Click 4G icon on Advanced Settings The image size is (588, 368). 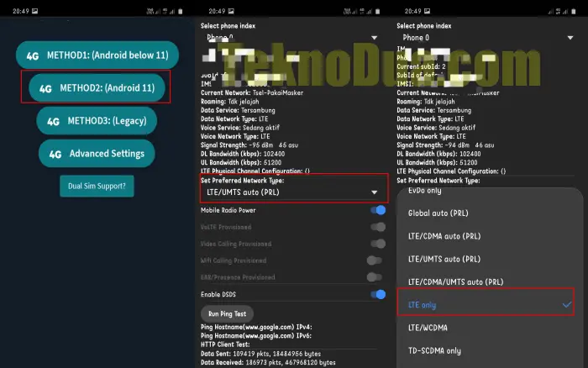click(x=55, y=155)
